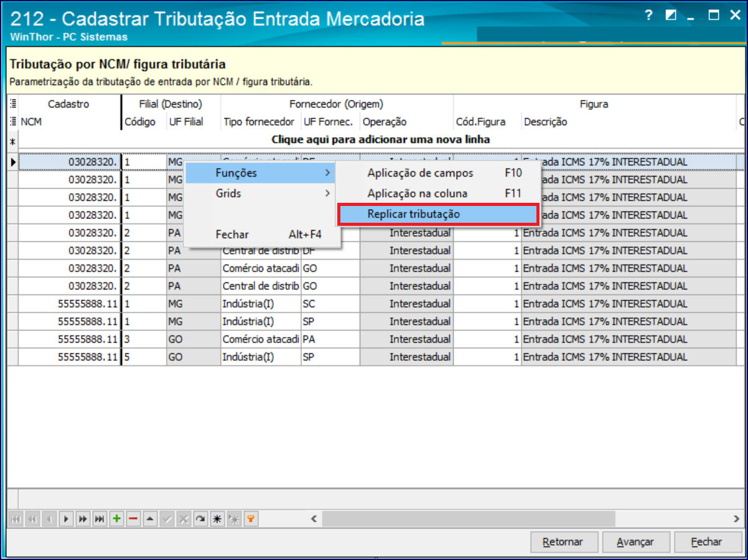Click horizontal scrollbar left arrow
748x560 pixels.
pos(314,518)
